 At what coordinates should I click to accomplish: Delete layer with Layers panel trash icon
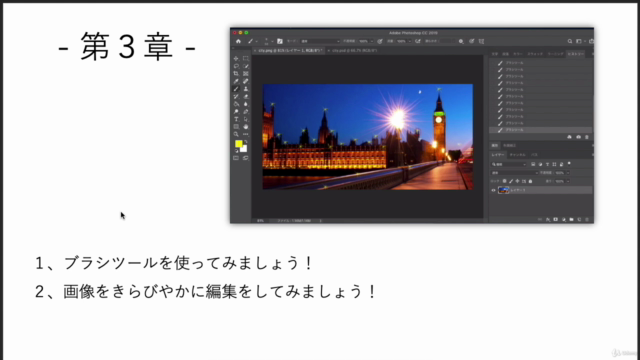tap(587, 220)
